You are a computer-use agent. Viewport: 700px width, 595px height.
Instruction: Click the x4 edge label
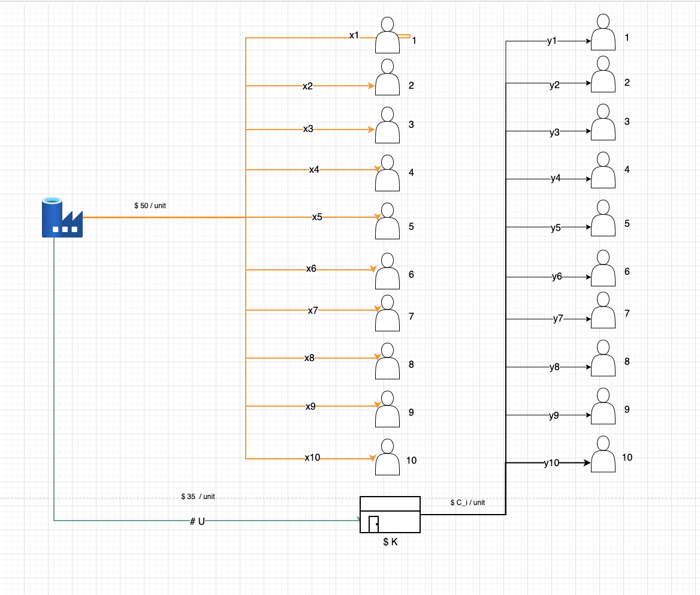coord(314,170)
